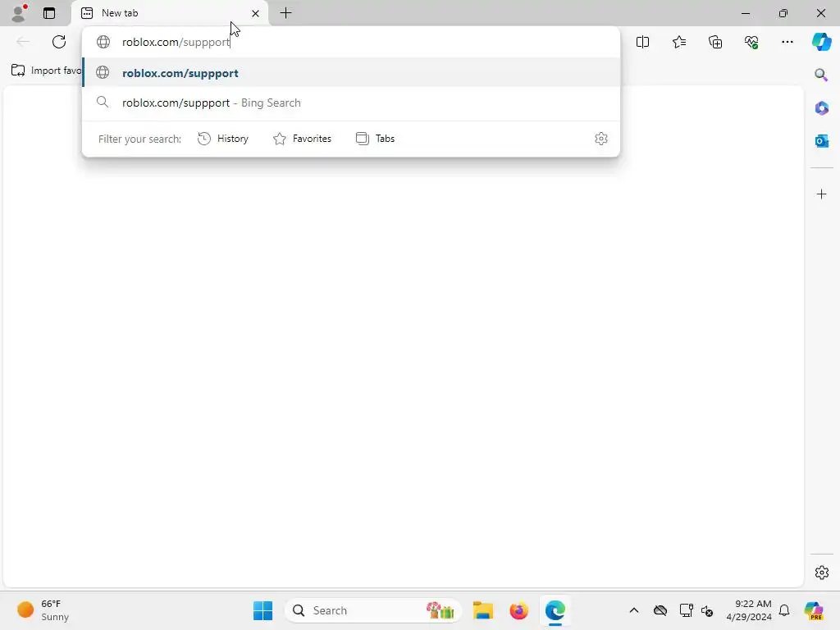840x630 pixels.
Task: Open Favorites star list icon
Action: point(678,42)
